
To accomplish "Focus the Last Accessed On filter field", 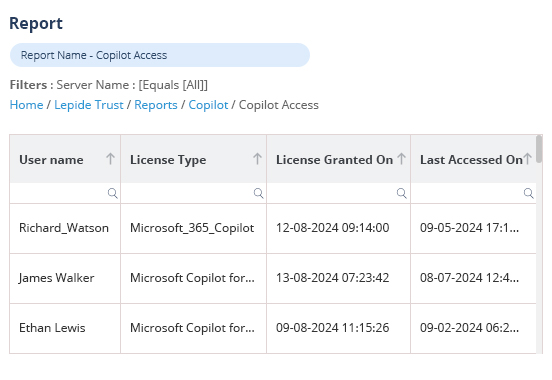I will 473,193.
